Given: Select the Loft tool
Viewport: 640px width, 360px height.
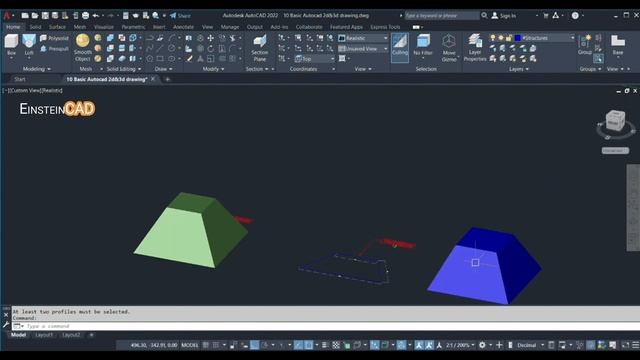Looking at the screenshot, I should point(29,44).
